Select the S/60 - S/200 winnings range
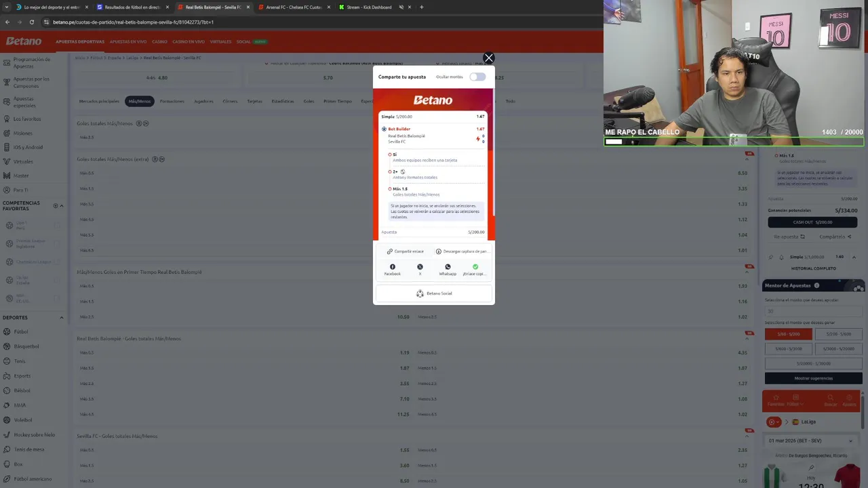 pos(789,334)
